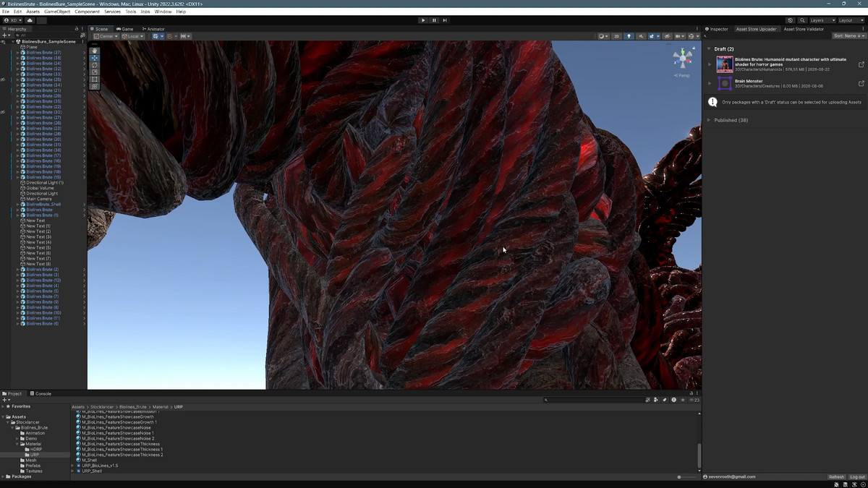
Task: Open Undo History icon
Action: tap(790, 20)
